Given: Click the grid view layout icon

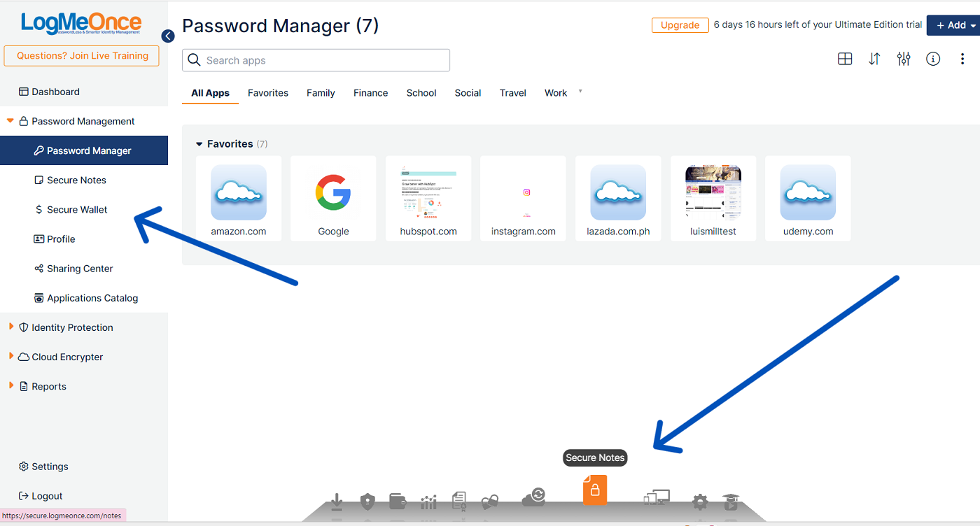Looking at the screenshot, I should coord(845,59).
